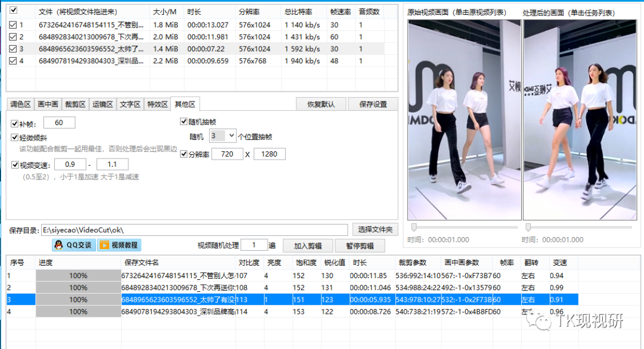Image resolution: width=644 pixels, height=349 pixels.
Task: Click the 选择文件夹 button
Action: [375, 230]
